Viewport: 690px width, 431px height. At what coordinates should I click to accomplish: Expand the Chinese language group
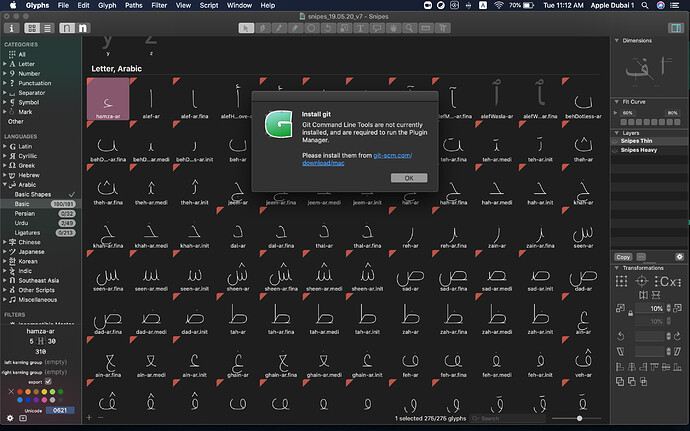pyautogui.click(x=5, y=242)
